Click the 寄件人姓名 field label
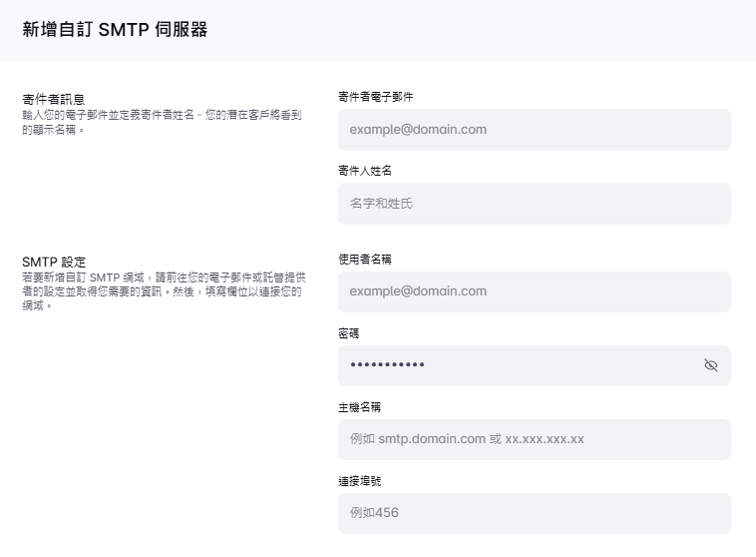Image resolution: width=756 pixels, height=557 pixels. click(x=364, y=171)
